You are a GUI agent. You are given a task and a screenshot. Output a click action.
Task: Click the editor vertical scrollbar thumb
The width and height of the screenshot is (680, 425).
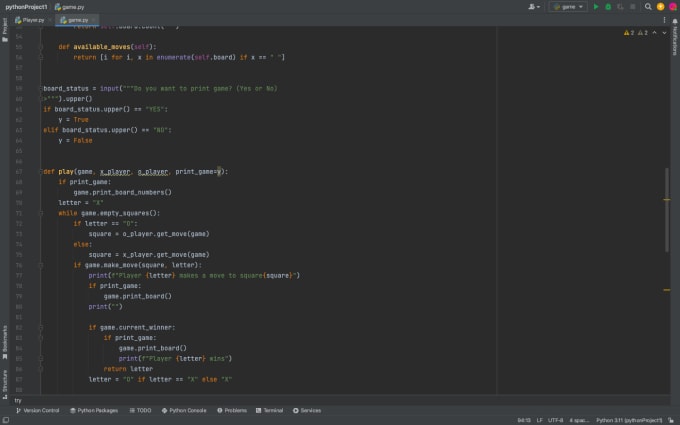coord(667,209)
